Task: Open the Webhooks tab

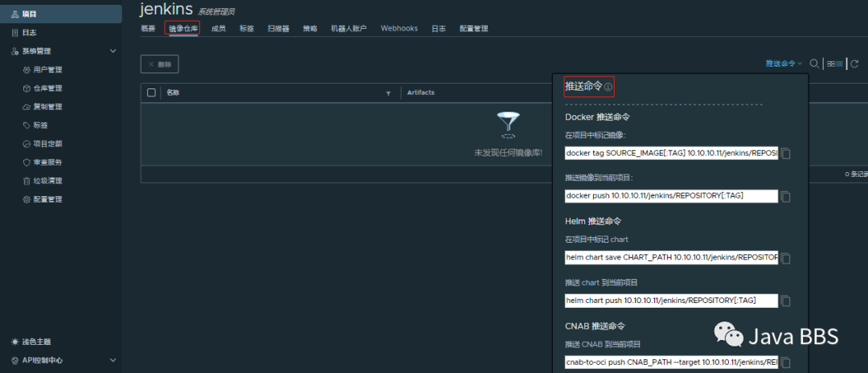Action: [x=399, y=28]
